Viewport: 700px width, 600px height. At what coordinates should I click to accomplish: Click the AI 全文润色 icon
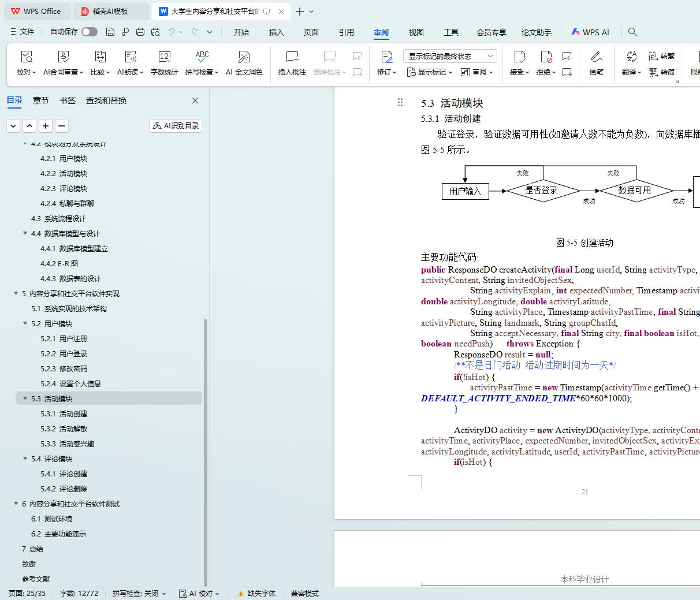tap(244, 57)
